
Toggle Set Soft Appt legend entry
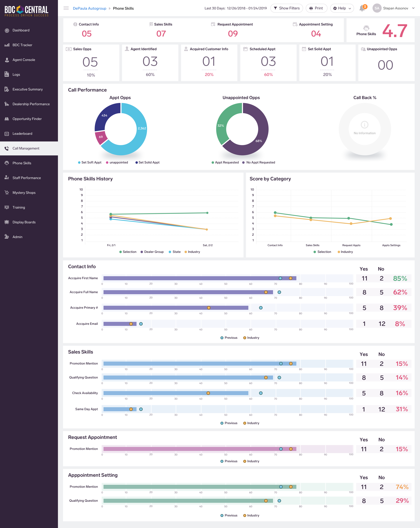[90, 162]
